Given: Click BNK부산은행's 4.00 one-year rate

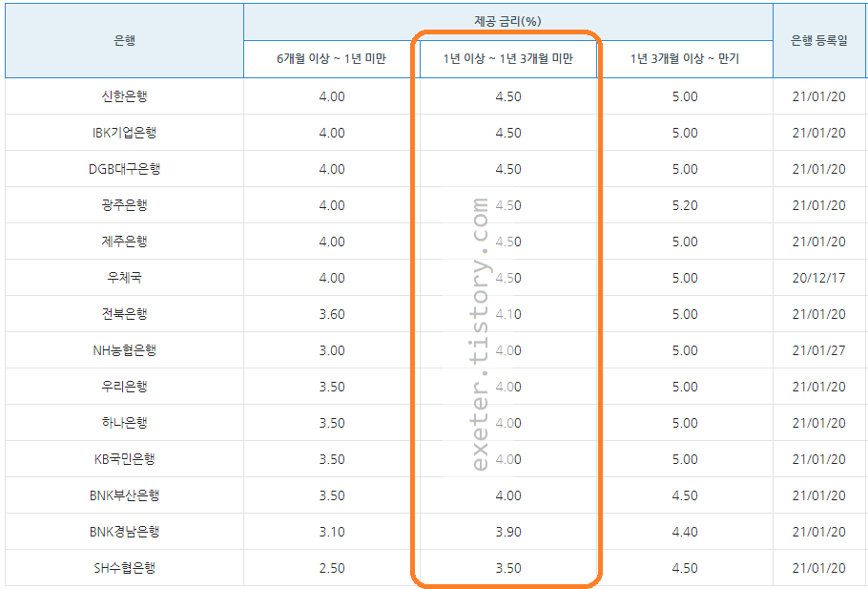Looking at the screenshot, I should [x=508, y=495].
